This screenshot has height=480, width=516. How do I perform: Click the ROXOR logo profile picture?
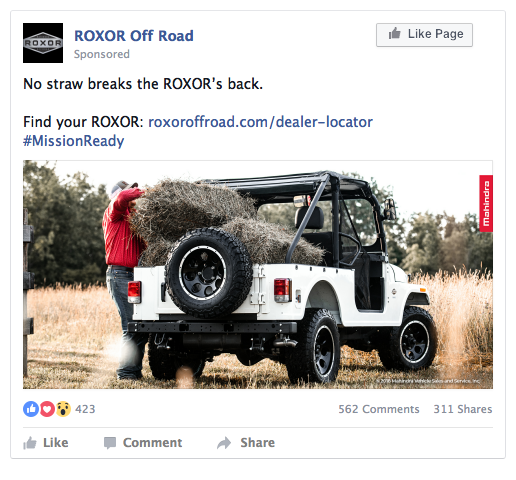[x=43, y=43]
